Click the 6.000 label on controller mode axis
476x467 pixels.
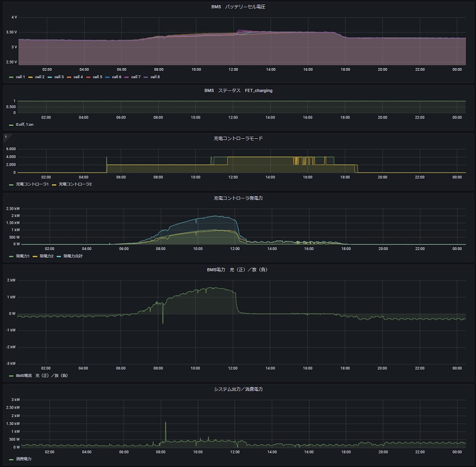11,149
